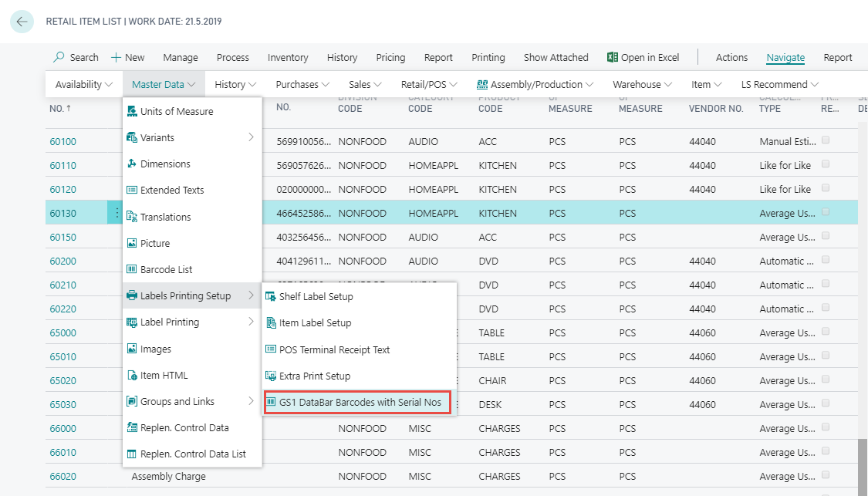Click the Search magnifier icon
868x496 pixels.
(59, 58)
